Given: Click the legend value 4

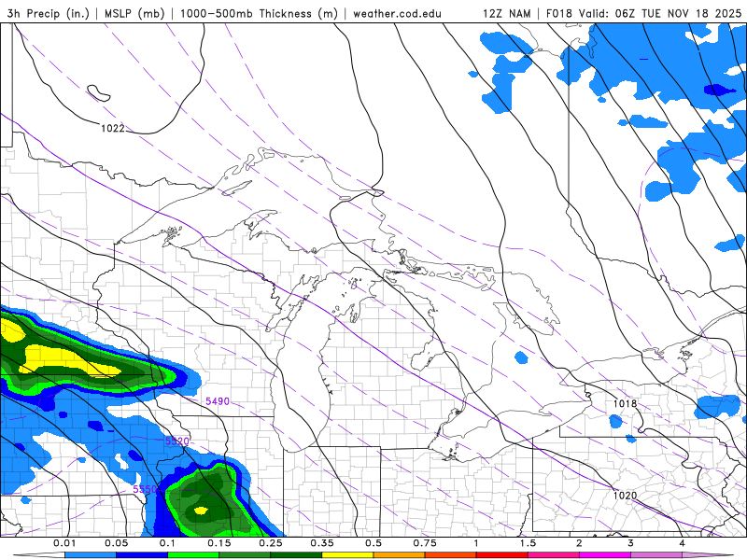Looking at the screenshot, I should 683,543.
